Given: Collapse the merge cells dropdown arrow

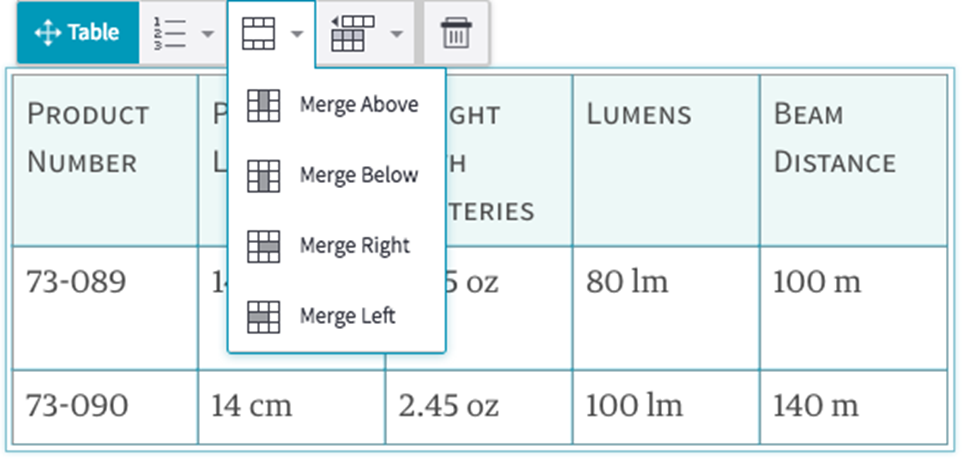Looking at the screenshot, I should point(297,33).
